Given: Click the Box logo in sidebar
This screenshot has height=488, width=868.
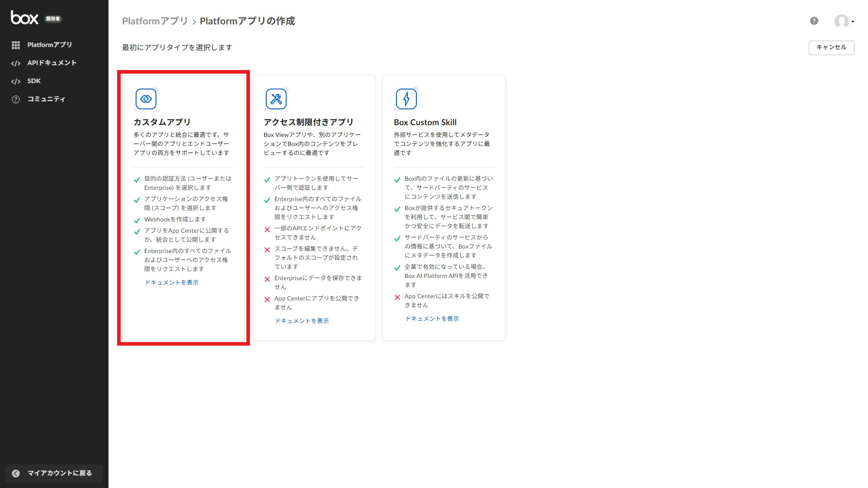Looking at the screenshot, I should (x=25, y=18).
